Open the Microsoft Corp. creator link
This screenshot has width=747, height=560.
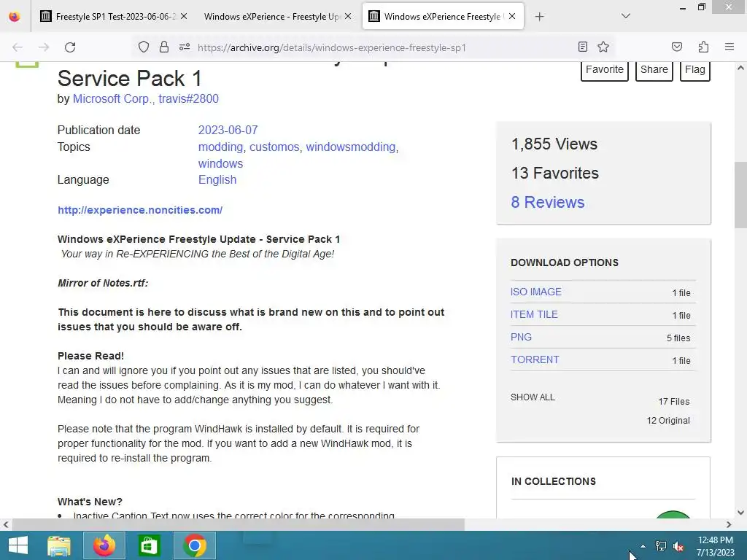click(x=112, y=98)
